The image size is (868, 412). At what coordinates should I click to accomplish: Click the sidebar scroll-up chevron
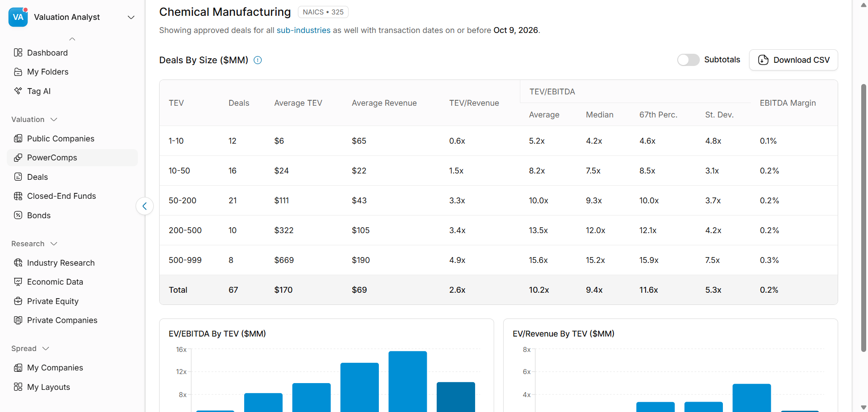tap(72, 39)
